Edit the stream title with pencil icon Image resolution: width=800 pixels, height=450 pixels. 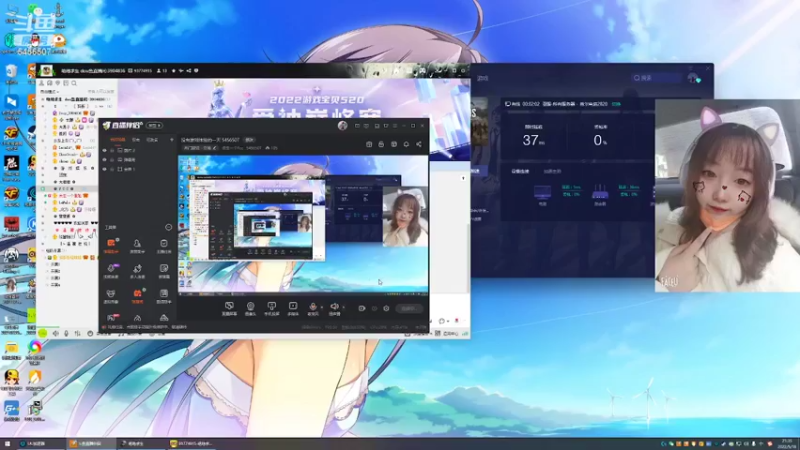click(214, 148)
